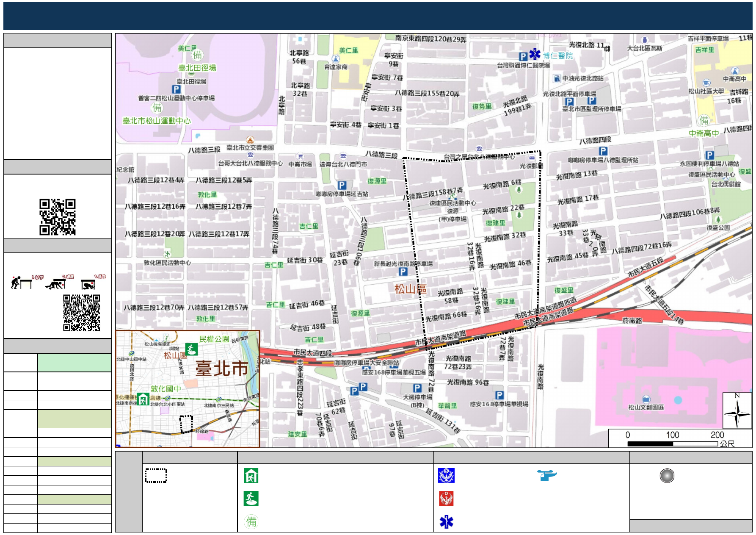Click the 中崙市場 shopping cart icon

pos(301,156)
